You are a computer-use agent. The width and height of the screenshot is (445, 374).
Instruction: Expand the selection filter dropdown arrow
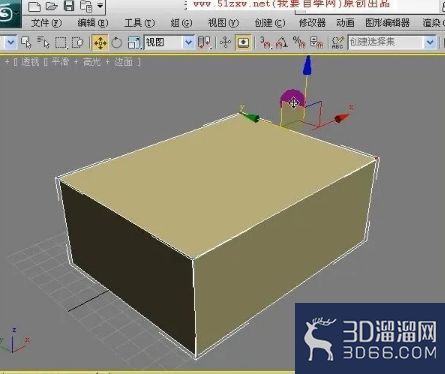click(x=11, y=42)
